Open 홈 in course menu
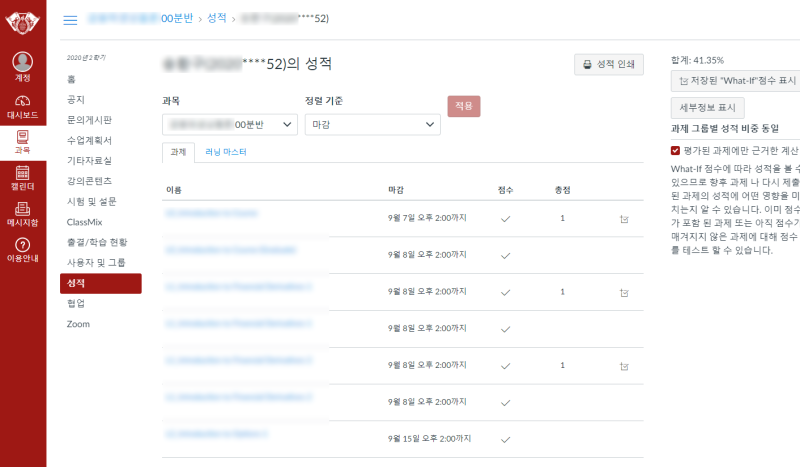Image resolution: width=800 pixels, height=467 pixels. [71, 79]
